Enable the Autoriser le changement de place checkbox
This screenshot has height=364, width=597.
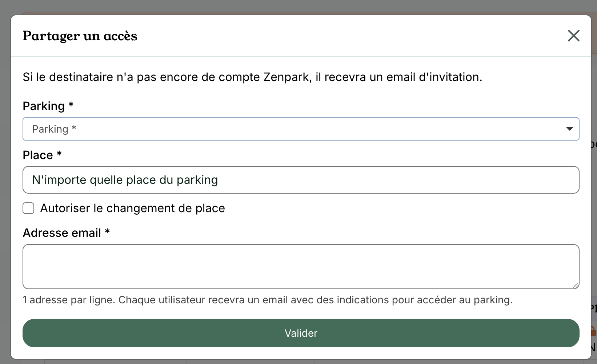pos(28,208)
